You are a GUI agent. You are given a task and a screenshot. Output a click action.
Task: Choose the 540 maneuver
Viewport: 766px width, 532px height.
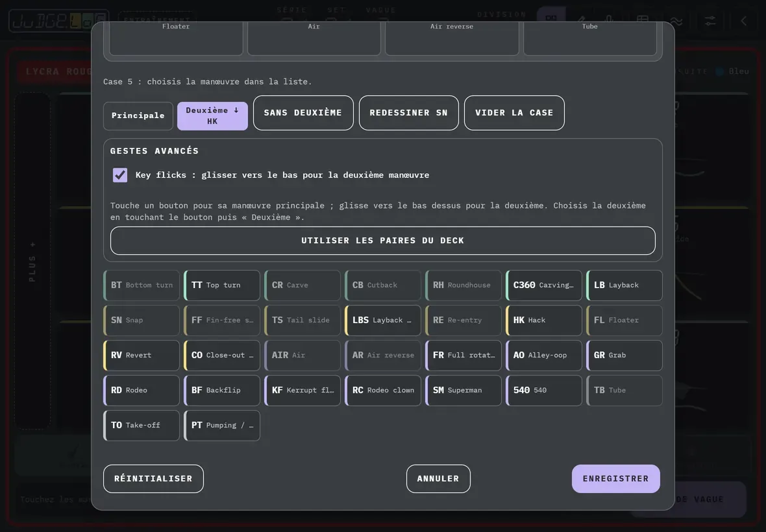[544, 391]
